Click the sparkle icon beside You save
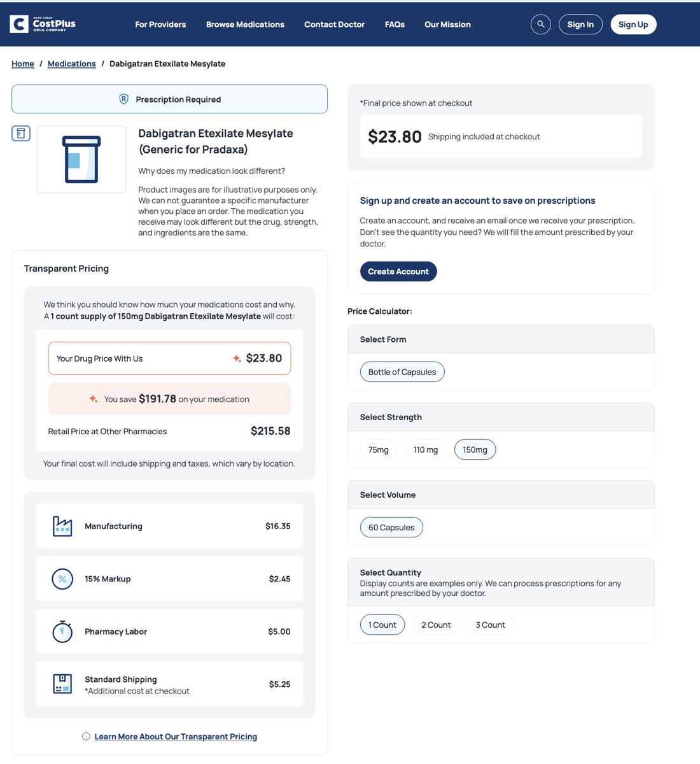Image resolution: width=700 pixels, height=764 pixels. [94, 399]
